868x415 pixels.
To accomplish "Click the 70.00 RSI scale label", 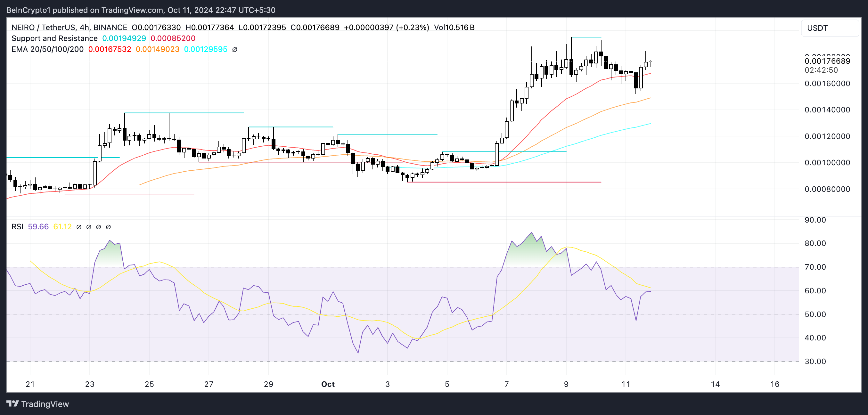I will [x=815, y=267].
